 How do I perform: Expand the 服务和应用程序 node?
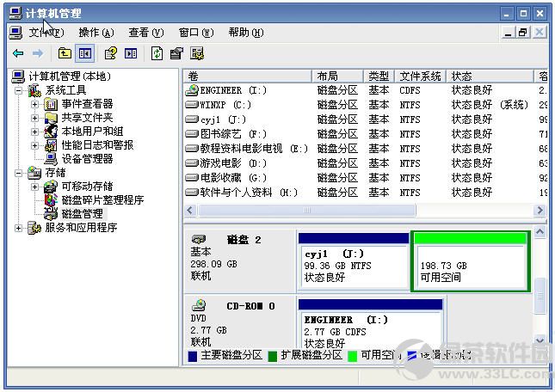(x=20, y=228)
